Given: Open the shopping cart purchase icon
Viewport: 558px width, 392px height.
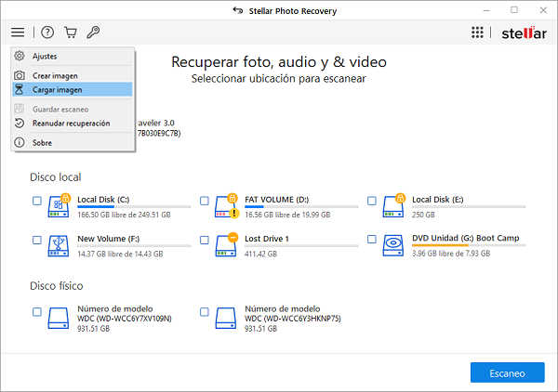Looking at the screenshot, I should pyautogui.click(x=71, y=33).
